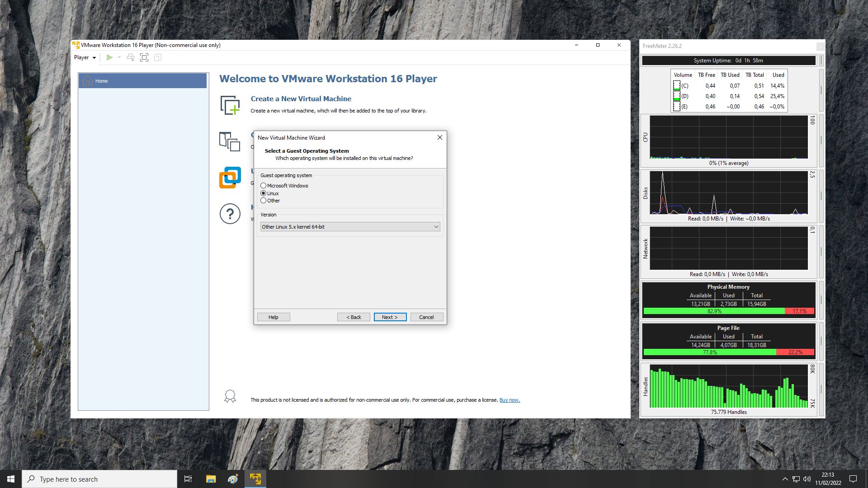Click the (D) volume icon in FreeMeter
The width and height of the screenshot is (868, 488).
click(676, 96)
